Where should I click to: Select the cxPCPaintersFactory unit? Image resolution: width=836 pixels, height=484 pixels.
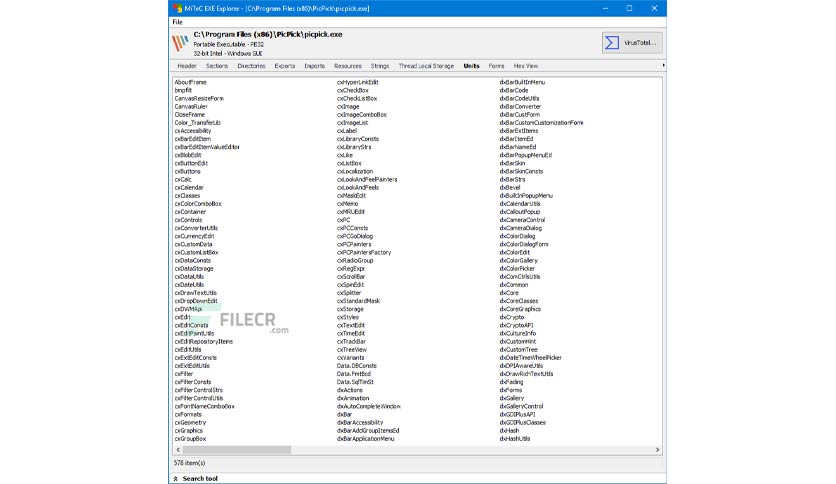364,252
